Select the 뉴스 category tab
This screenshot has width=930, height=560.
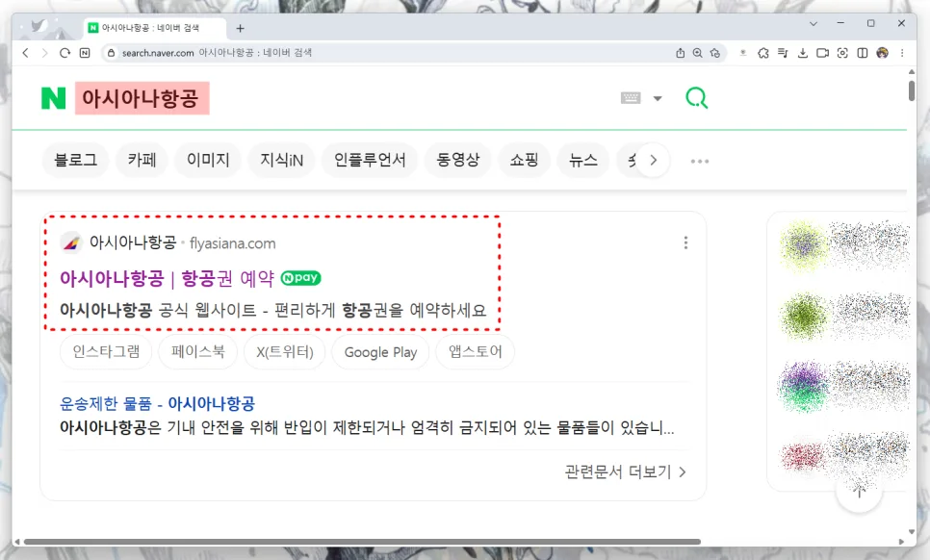pyautogui.click(x=583, y=160)
